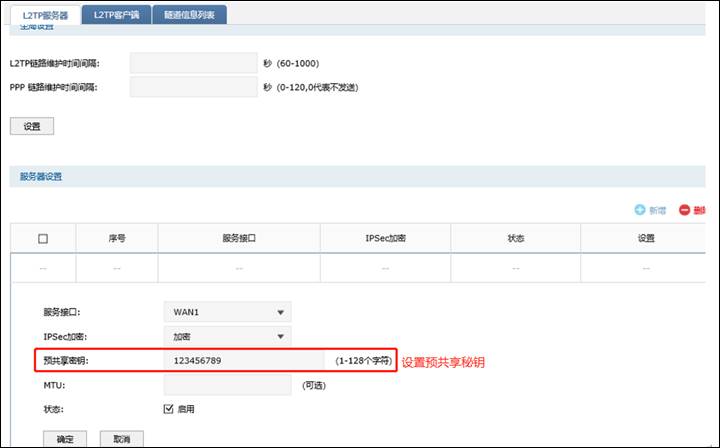Click the 服务接口 column header in table
Viewport: 720px width, 448px height.
(x=239, y=238)
